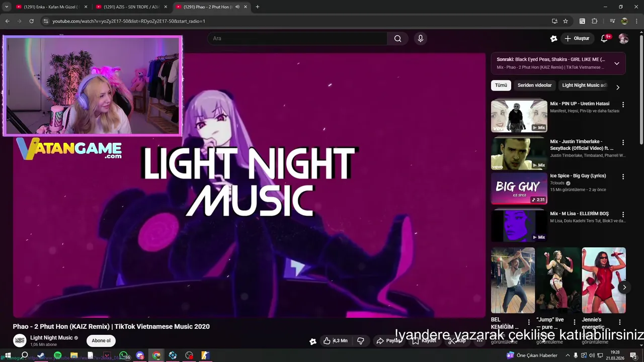
Task: Click the YouTube search field Ara
Action: click(x=297, y=38)
